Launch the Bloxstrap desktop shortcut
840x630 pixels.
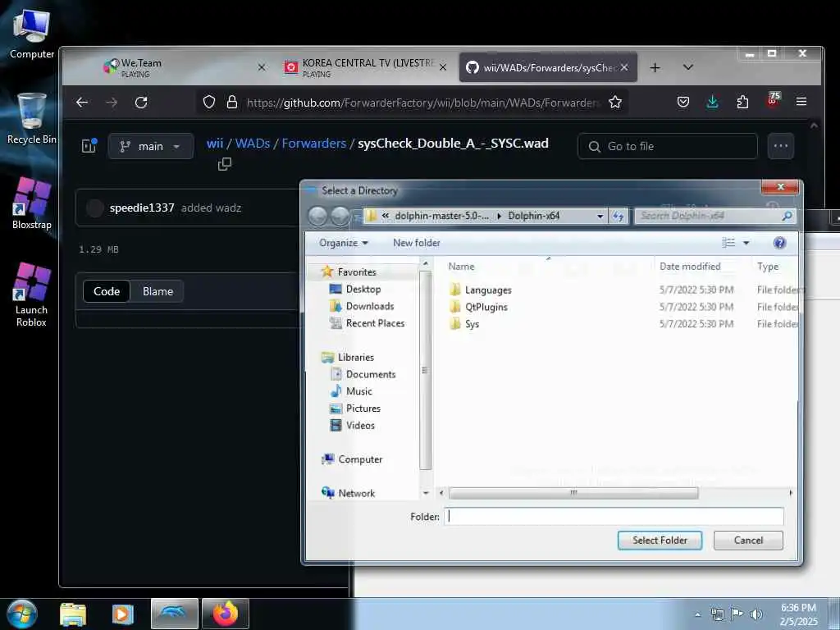pyautogui.click(x=32, y=203)
